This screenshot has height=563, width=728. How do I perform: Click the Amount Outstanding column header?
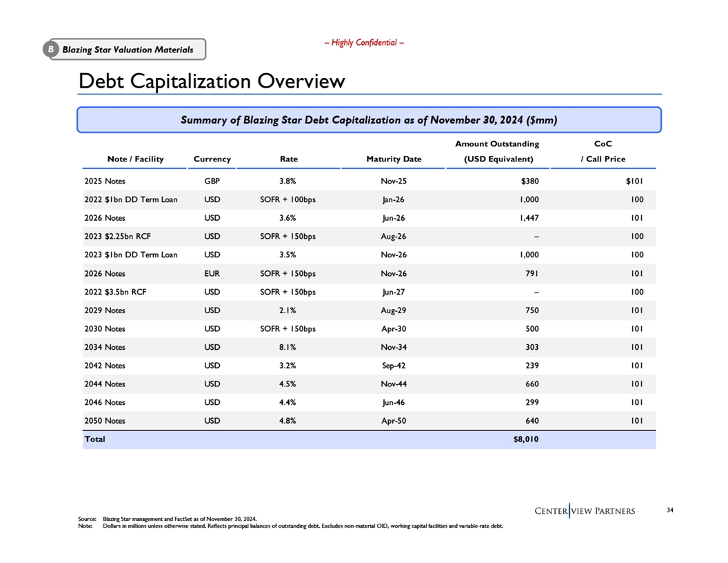497,151
